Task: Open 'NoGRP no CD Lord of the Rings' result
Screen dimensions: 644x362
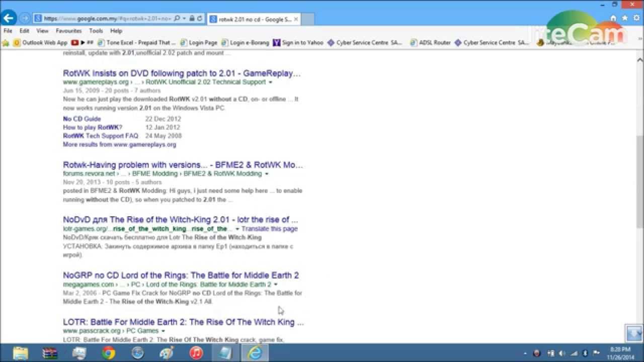Action: tap(181, 276)
